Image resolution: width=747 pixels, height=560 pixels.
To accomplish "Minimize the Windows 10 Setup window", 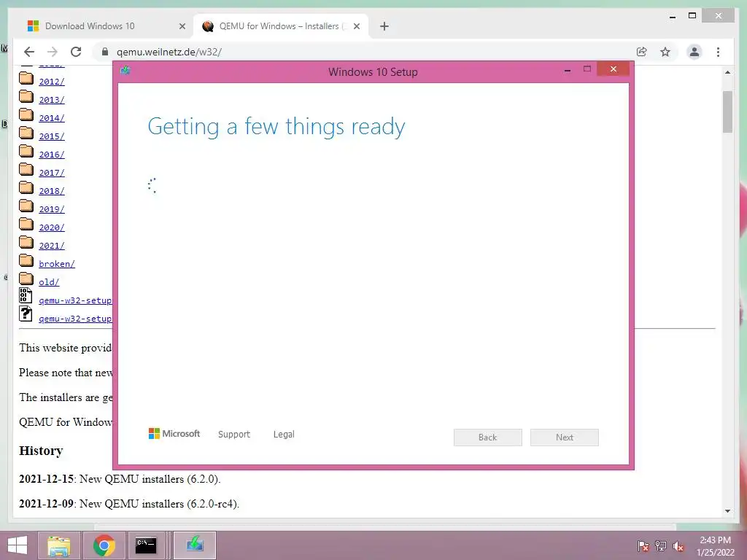I will pyautogui.click(x=568, y=70).
